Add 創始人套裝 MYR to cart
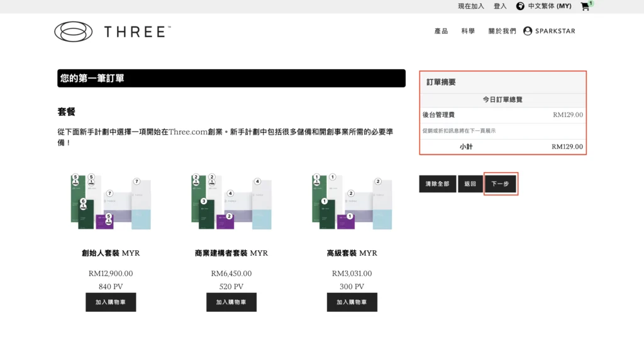This screenshot has height=347, width=644. pos(111,302)
